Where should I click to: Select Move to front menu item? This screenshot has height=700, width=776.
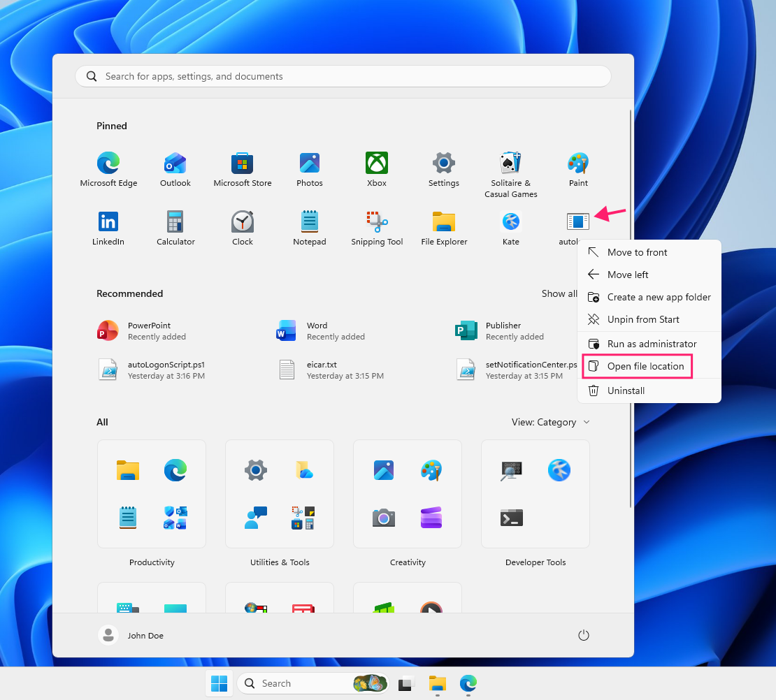(x=649, y=252)
